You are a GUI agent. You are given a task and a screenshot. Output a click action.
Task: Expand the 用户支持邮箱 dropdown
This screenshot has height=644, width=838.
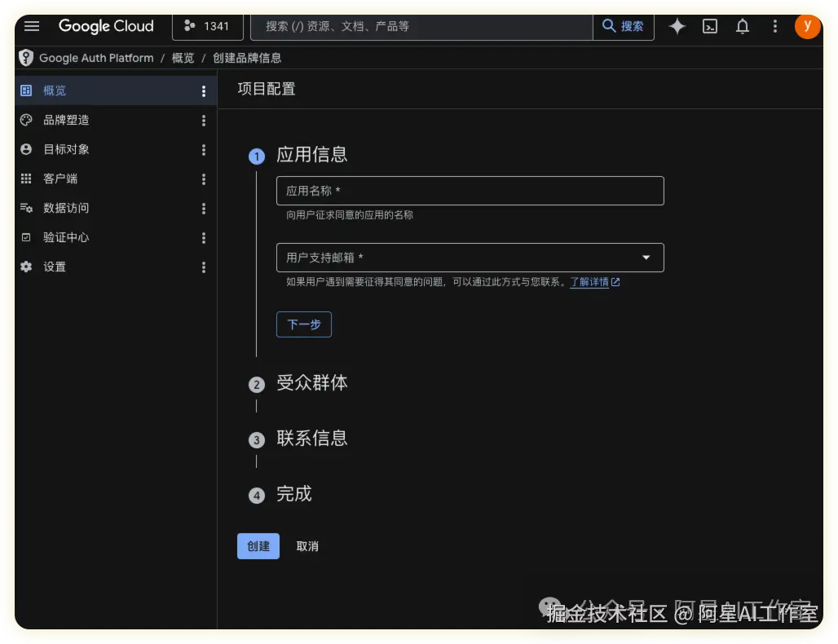click(646, 258)
